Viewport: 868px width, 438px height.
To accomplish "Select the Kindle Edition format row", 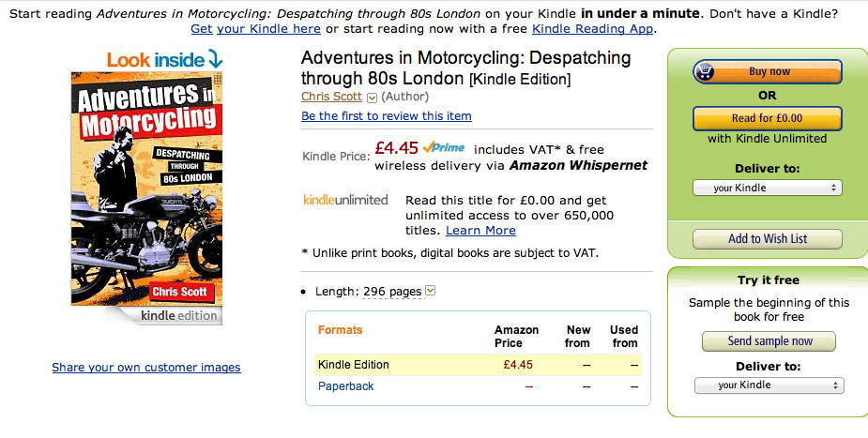I will (x=354, y=365).
